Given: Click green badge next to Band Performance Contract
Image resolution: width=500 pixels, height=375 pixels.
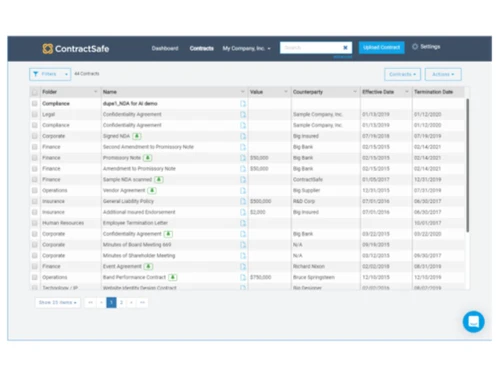Looking at the screenshot, I should coord(173,277).
